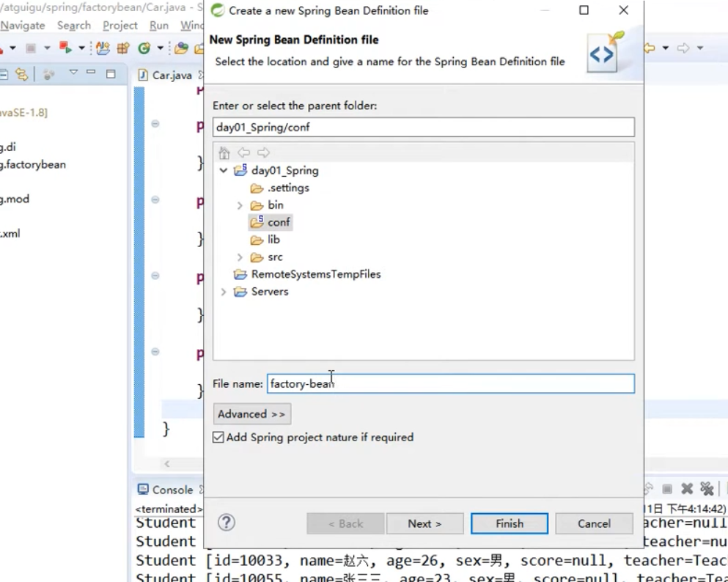Select the lib folder
Image resolution: width=728 pixels, height=582 pixels.
click(x=265, y=240)
